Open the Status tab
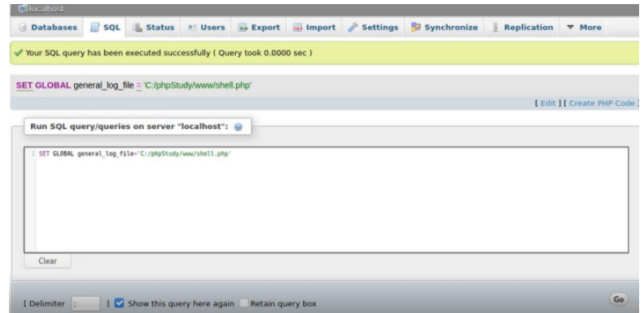Screen dimensions: 644x313 point(154,27)
